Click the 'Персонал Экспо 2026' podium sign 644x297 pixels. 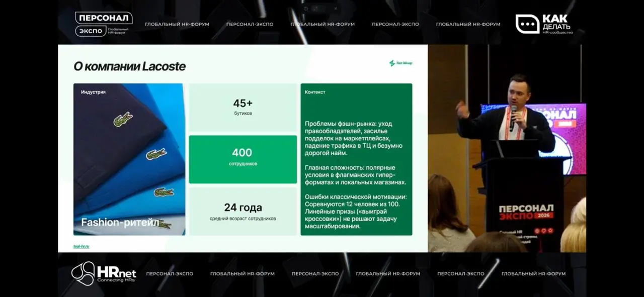(x=526, y=212)
